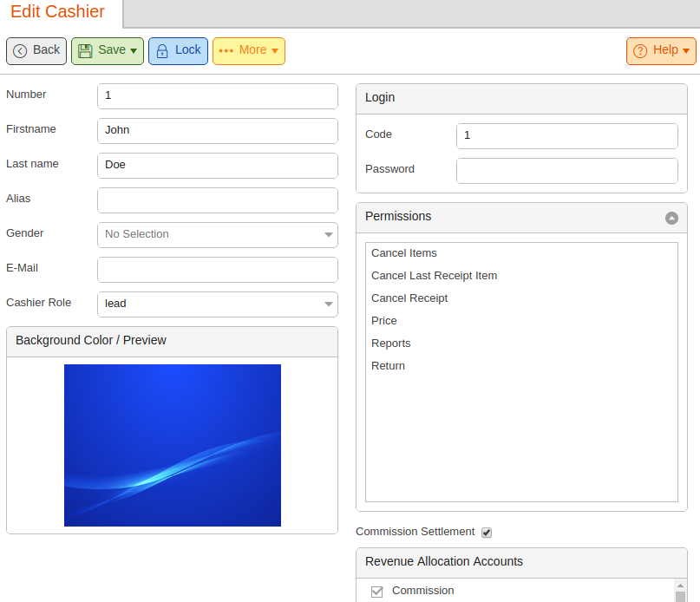Screen dimensions: 700x602
Task: Click the Revenue Allocation scrollbar up arrow
Action: tap(680, 585)
